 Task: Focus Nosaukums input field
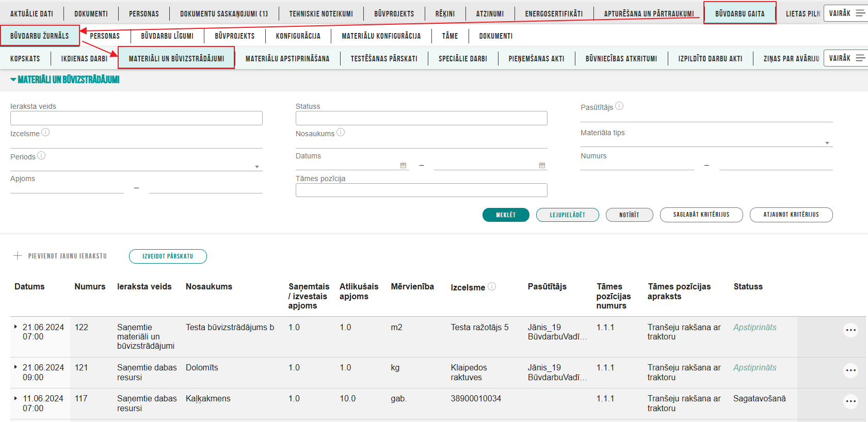422,143
